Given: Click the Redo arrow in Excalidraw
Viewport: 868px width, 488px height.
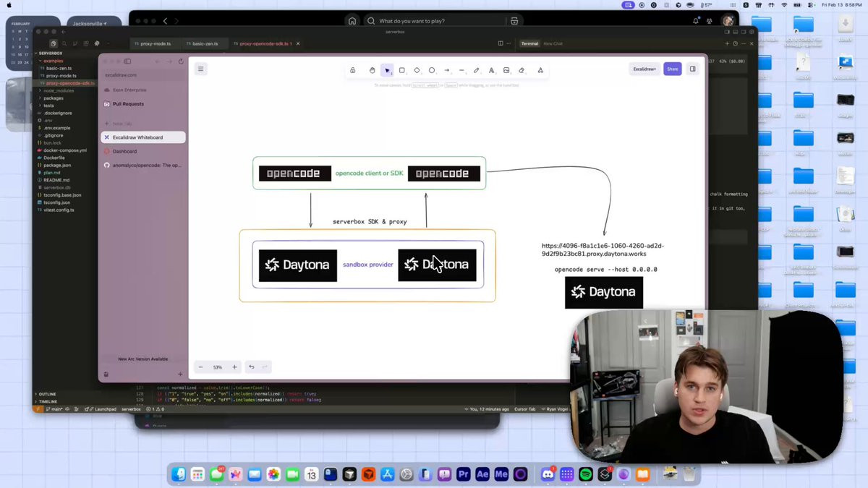Looking at the screenshot, I should (265, 367).
